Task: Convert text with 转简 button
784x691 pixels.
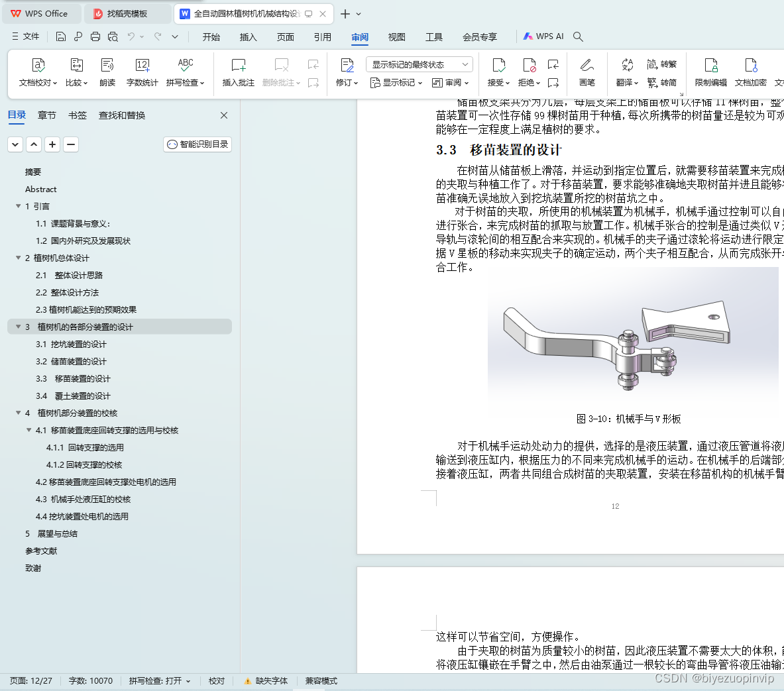Action: pyautogui.click(x=661, y=83)
